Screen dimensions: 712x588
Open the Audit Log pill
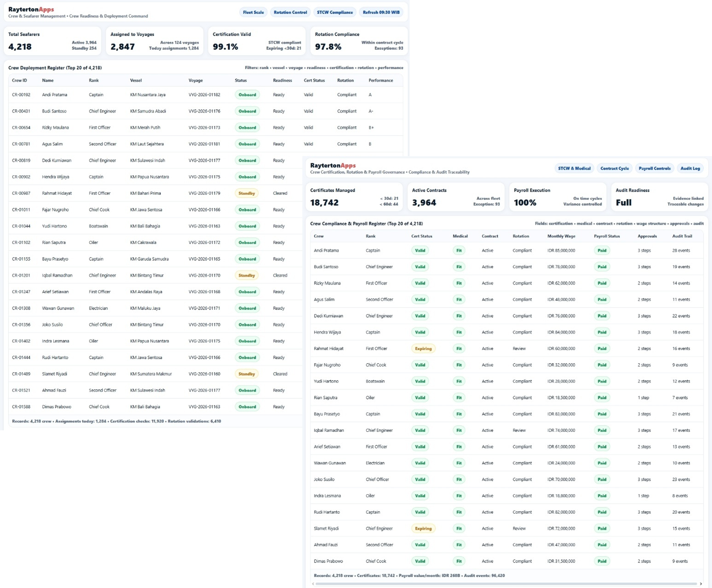[690, 168]
